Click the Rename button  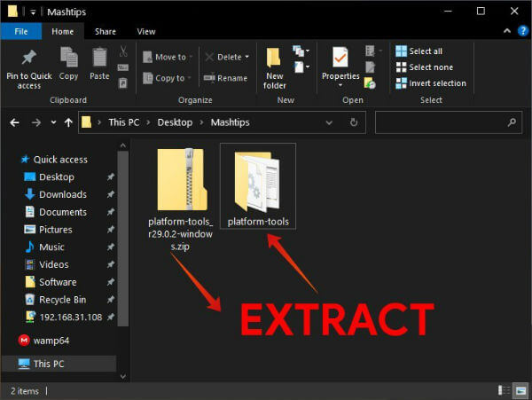225,78
